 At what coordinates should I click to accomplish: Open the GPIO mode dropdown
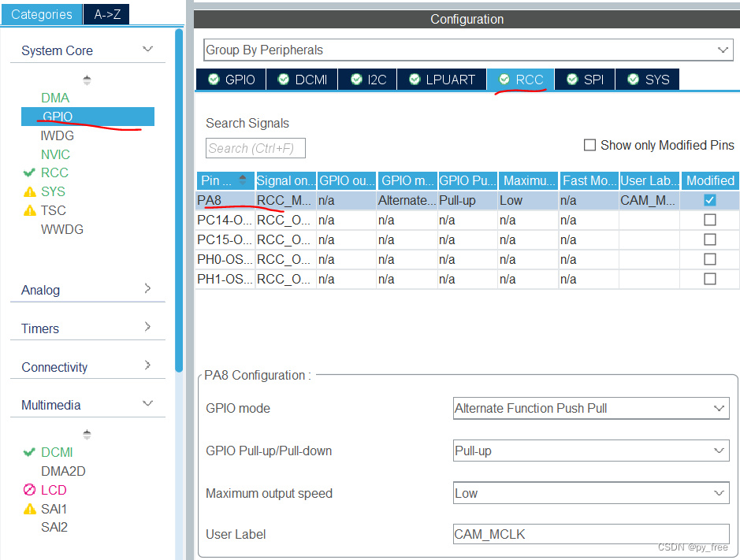[x=591, y=408]
